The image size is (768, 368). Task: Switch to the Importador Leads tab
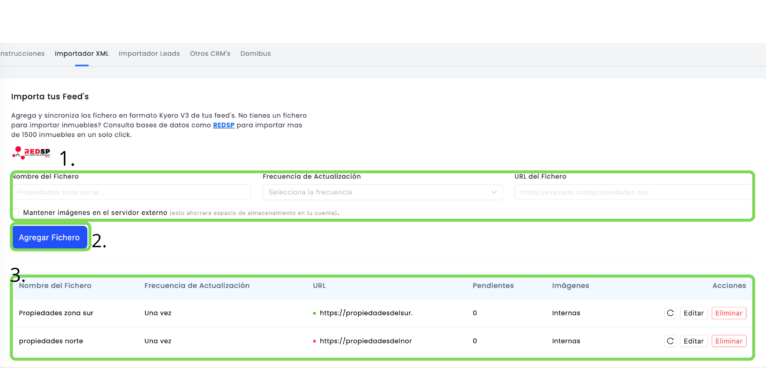point(149,53)
